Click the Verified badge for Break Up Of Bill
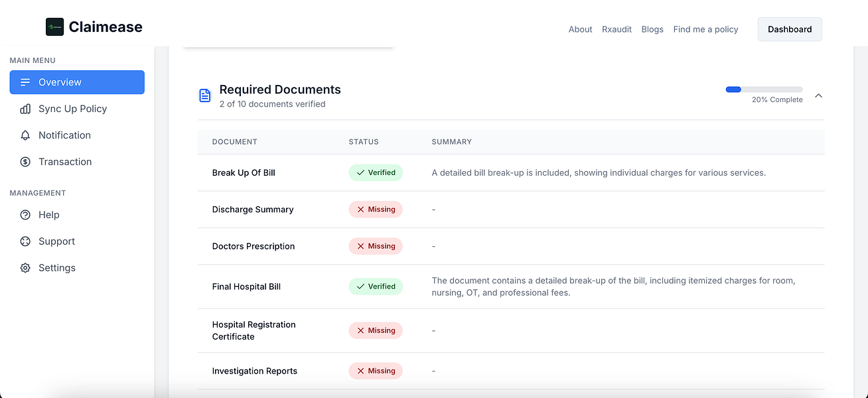The image size is (868, 398). 376,172
